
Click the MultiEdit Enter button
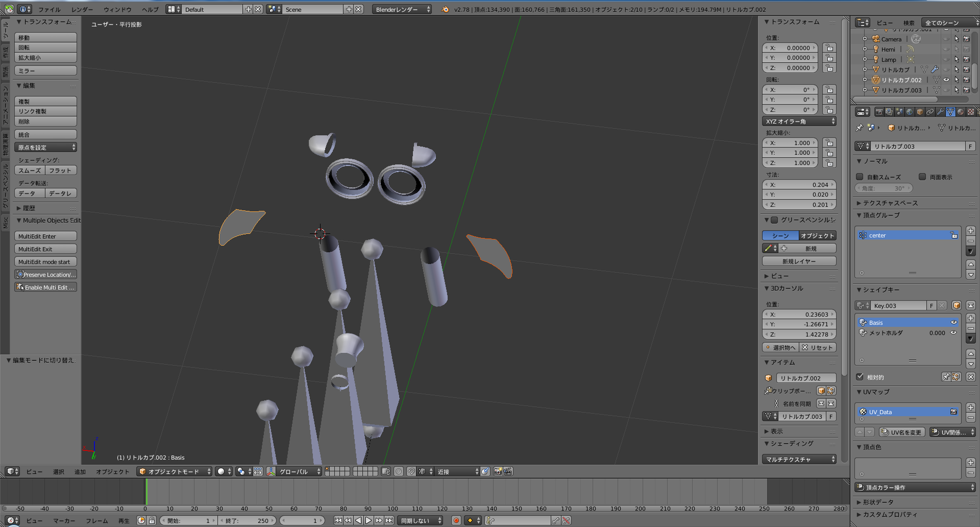coord(46,236)
